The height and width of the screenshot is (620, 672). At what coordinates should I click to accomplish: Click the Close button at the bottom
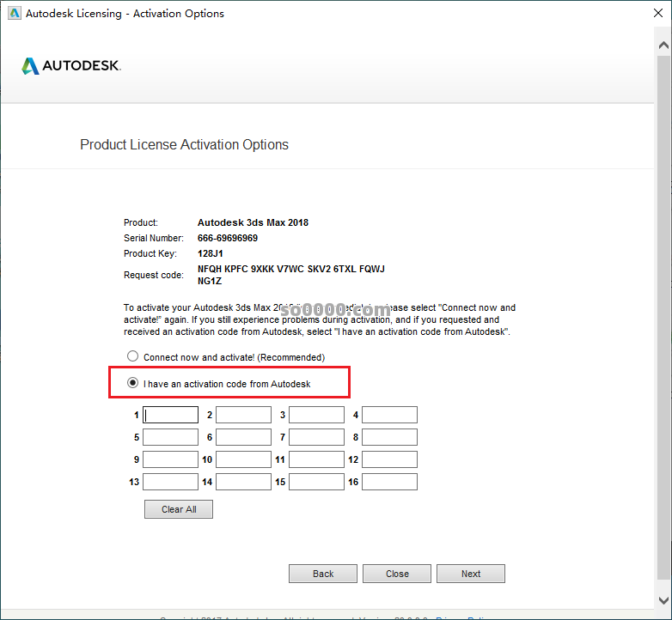point(397,574)
